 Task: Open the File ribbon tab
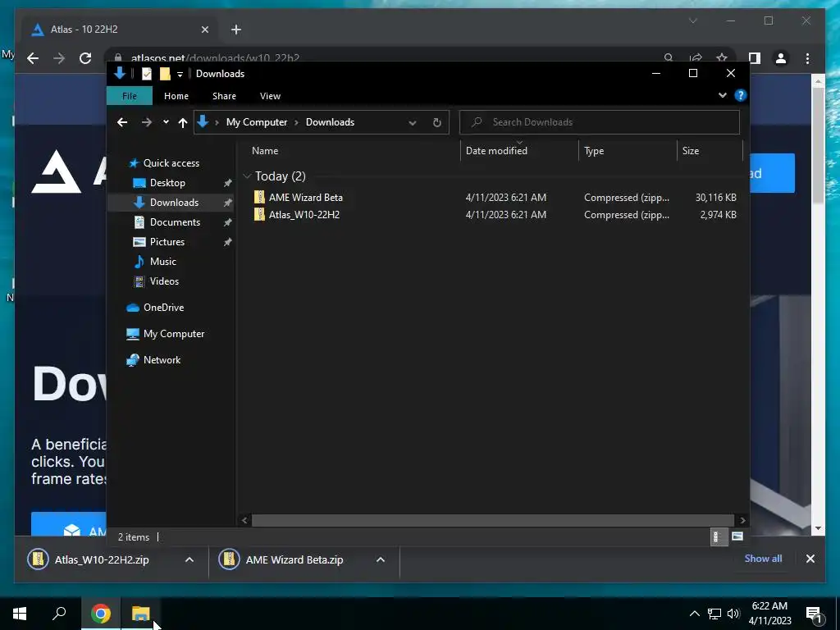(130, 96)
